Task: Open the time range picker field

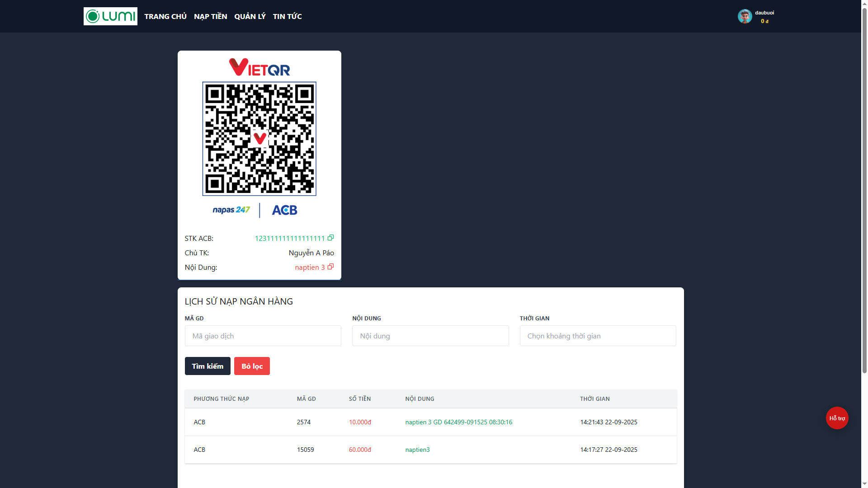Action: click(x=598, y=336)
